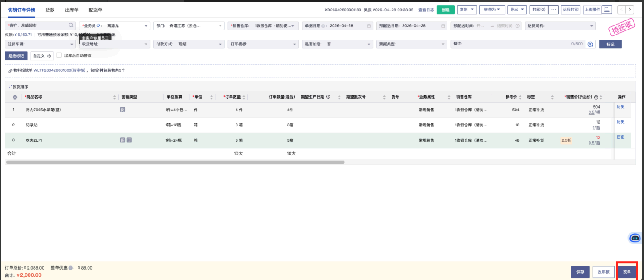
Task: Click 改单 button
Action: [627, 272]
